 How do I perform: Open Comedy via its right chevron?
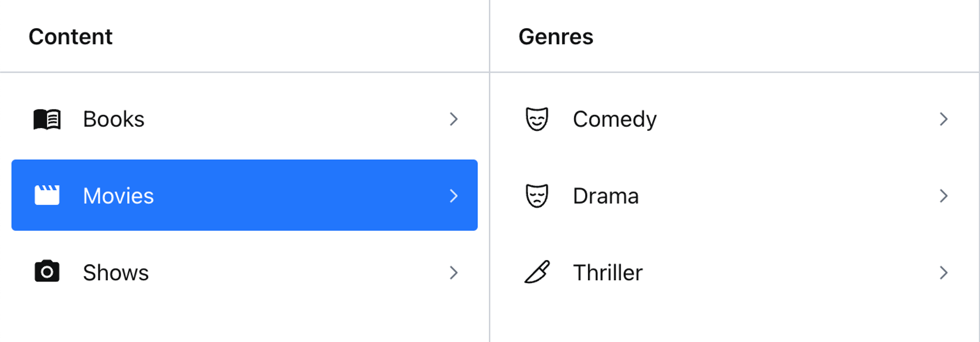click(944, 119)
